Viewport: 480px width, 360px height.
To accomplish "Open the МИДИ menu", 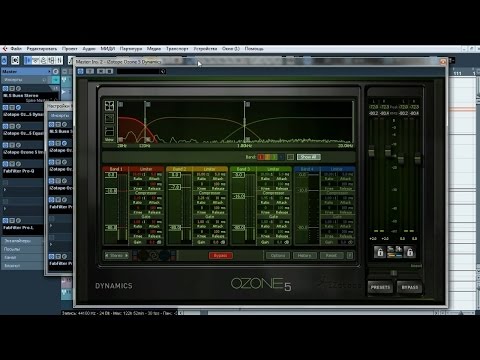I will point(108,49).
